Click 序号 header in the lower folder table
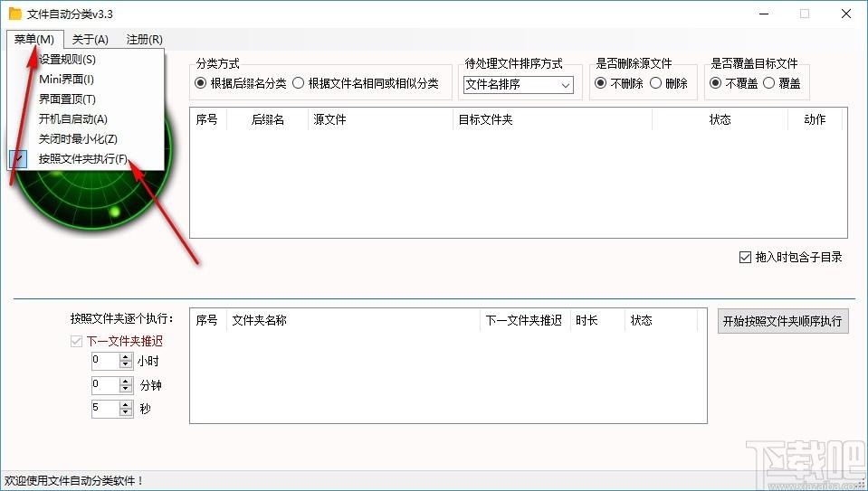This screenshot has width=868, height=491. tap(207, 320)
